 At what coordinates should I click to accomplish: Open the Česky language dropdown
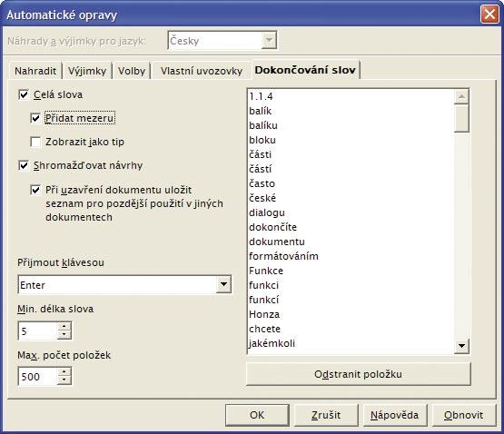point(269,41)
